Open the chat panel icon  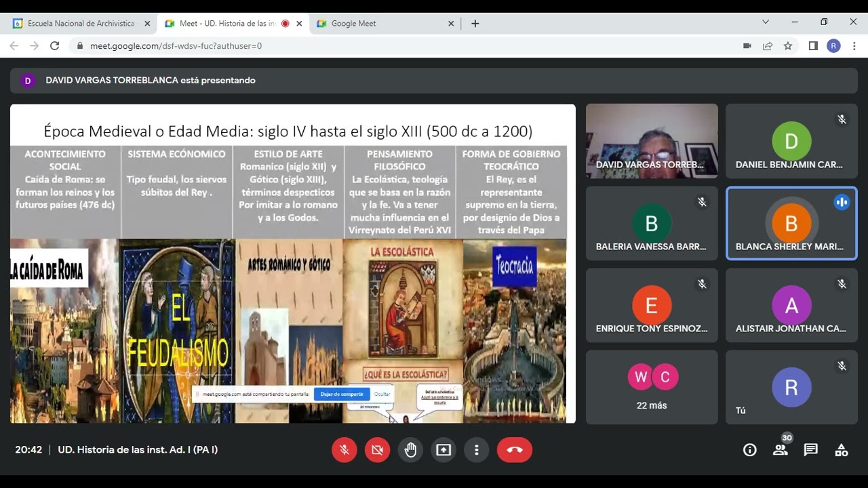point(810,450)
